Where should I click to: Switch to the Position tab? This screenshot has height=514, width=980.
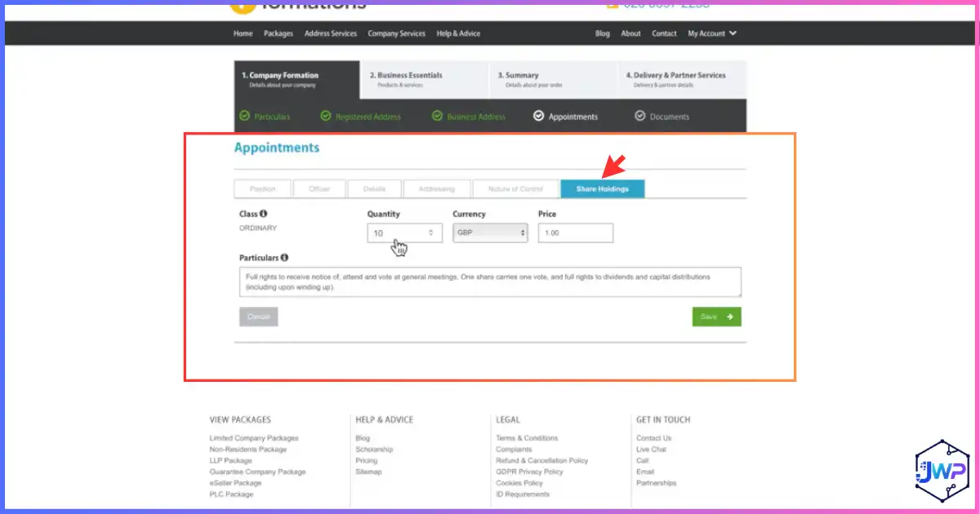262,188
